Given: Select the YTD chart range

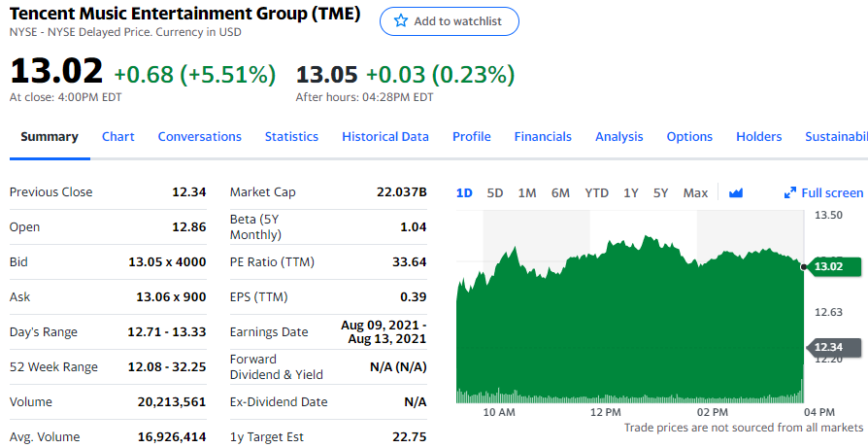Looking at the screenshot, I should point(596,192).
